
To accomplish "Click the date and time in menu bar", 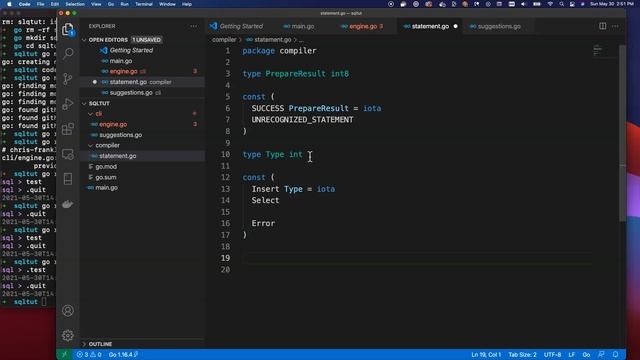I will [611, 4].
